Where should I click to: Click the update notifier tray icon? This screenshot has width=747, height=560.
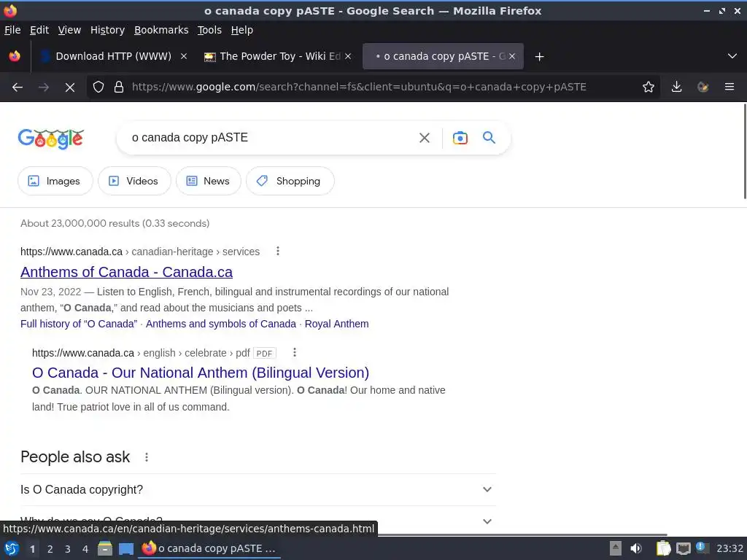pyautogui.click(x=702, y=548)
